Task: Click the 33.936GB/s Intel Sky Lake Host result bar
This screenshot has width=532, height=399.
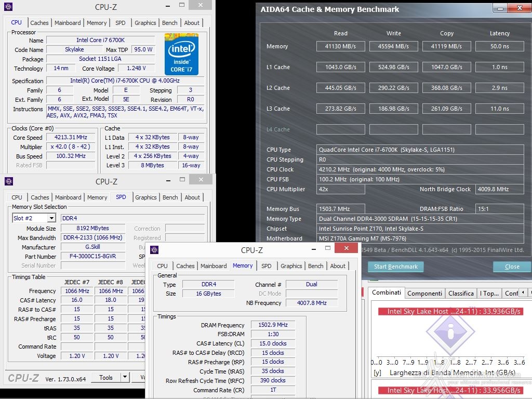Action: coord(450,312)
